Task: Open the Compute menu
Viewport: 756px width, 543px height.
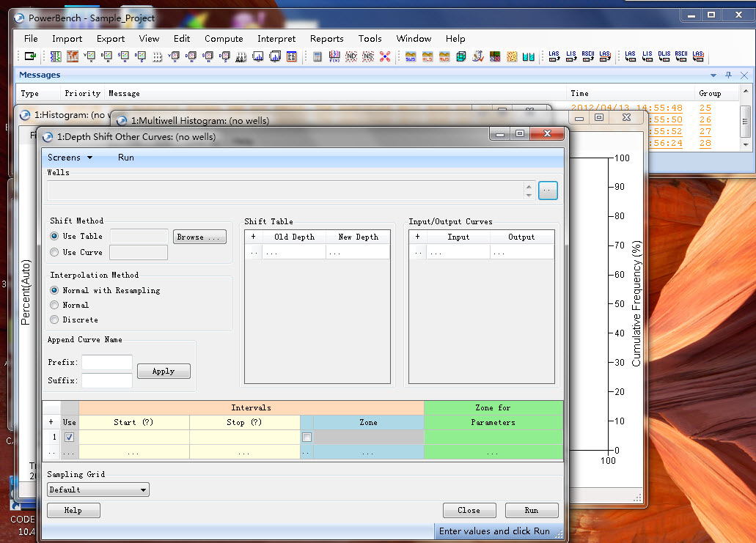Action: click(224, 39)
